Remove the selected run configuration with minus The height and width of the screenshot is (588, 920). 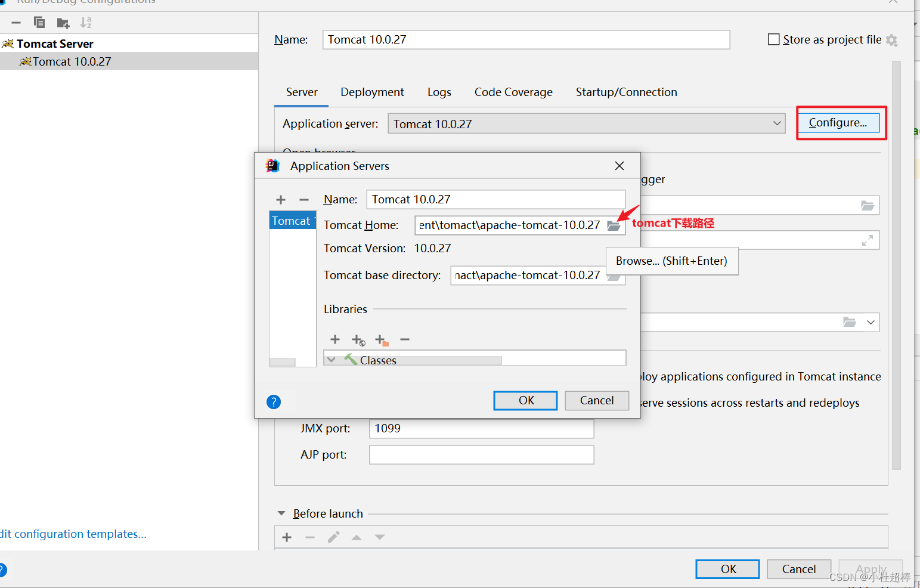(16, 23)
